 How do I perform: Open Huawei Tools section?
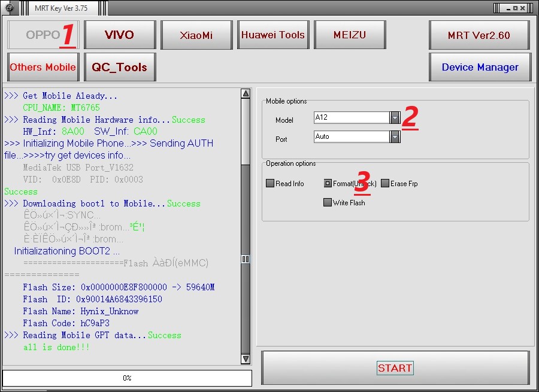273,35
